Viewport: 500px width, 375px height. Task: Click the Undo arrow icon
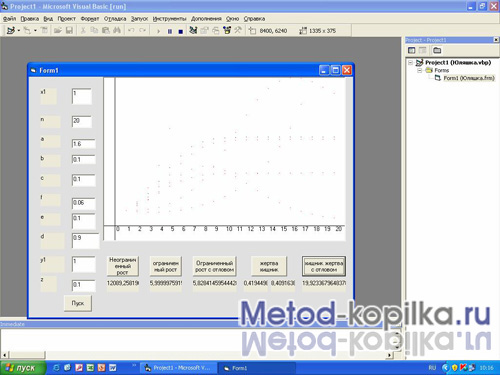click(131, 31)
